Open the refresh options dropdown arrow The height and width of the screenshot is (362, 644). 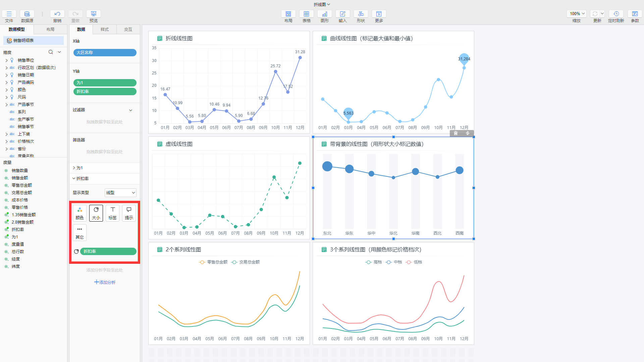tap(602, 14)
